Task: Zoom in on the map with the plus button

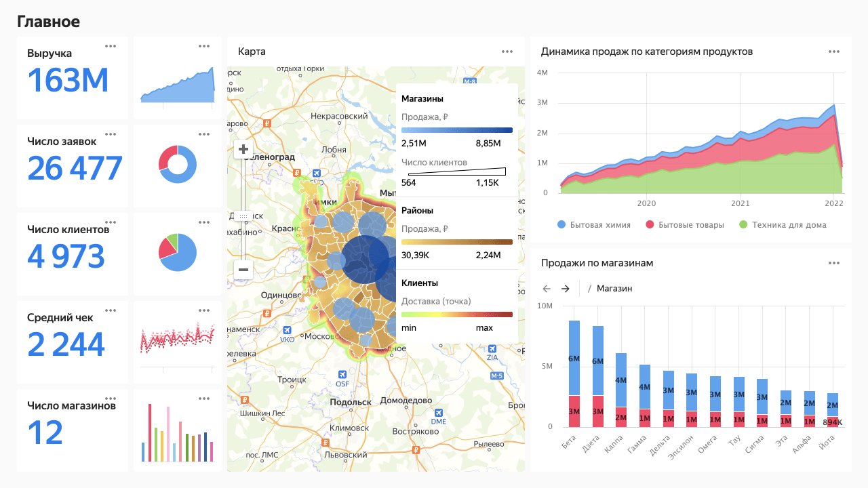Action: [x=243, y=148]
